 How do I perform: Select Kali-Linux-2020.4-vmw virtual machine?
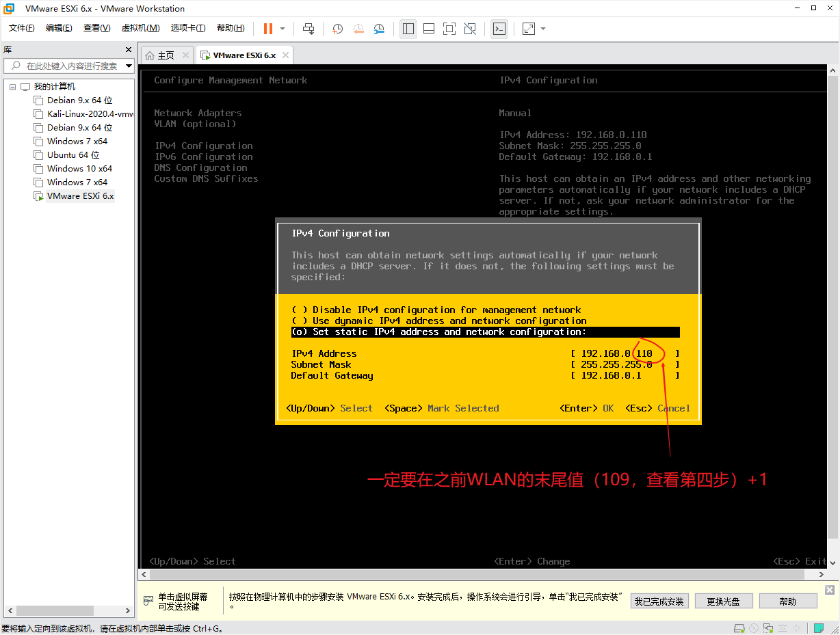point(90,114)
